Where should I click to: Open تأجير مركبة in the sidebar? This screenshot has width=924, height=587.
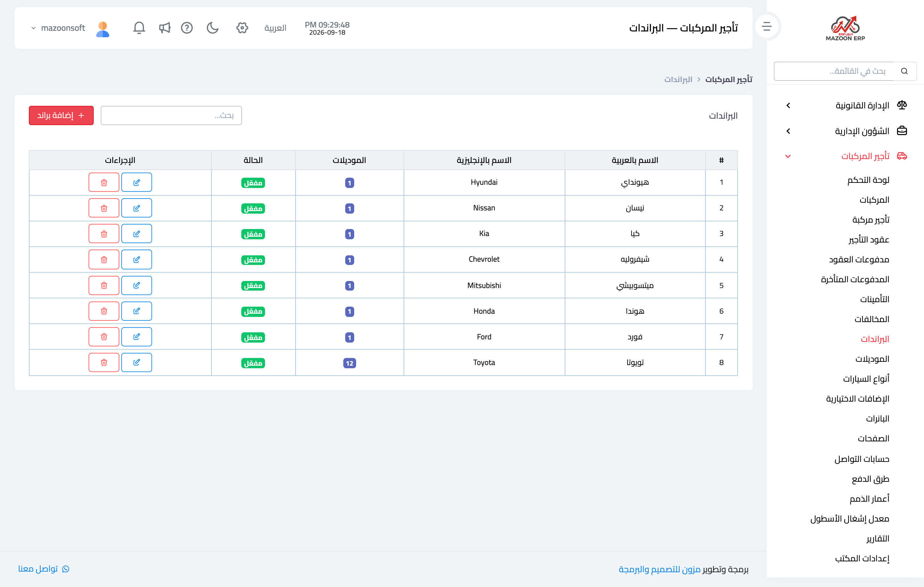[871, 220]
